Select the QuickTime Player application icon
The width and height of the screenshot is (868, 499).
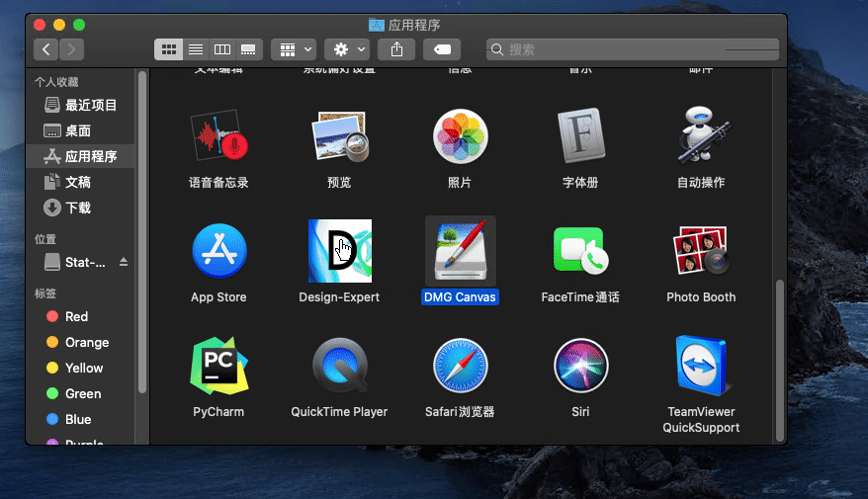pyautogui.click(x=340, y=366)
